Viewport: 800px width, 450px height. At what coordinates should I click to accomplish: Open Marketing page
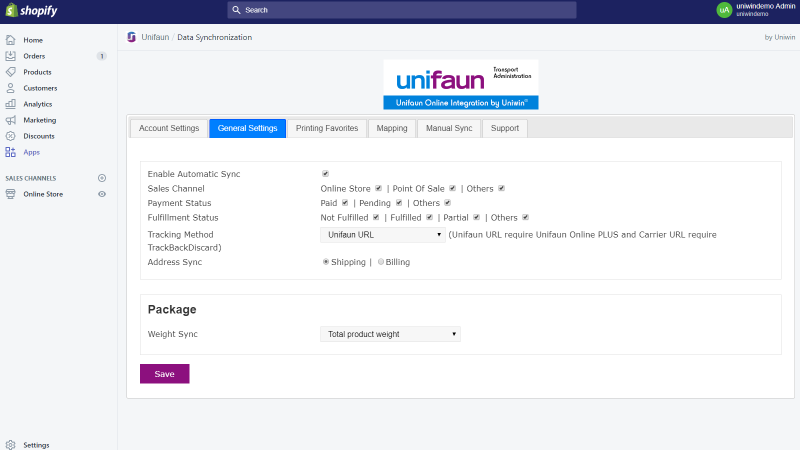click(40, 120)
